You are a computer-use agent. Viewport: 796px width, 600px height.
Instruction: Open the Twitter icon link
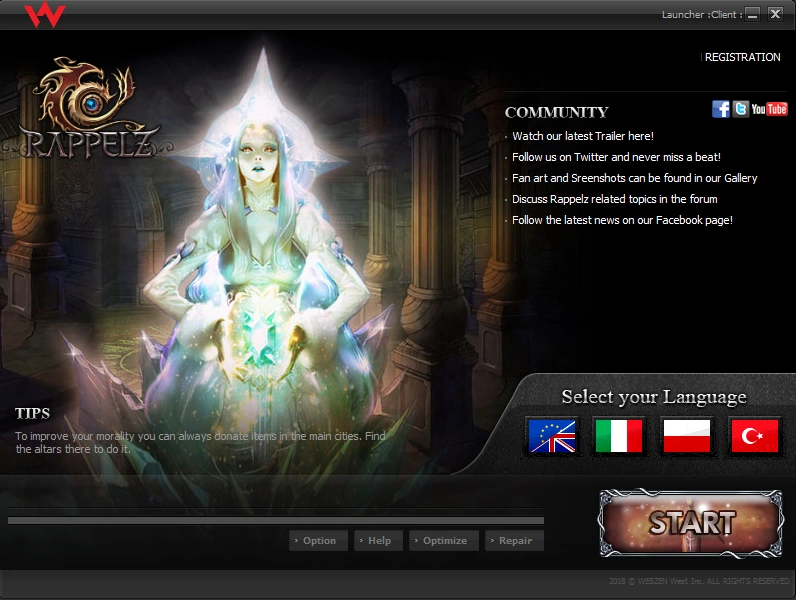[741, 109]
